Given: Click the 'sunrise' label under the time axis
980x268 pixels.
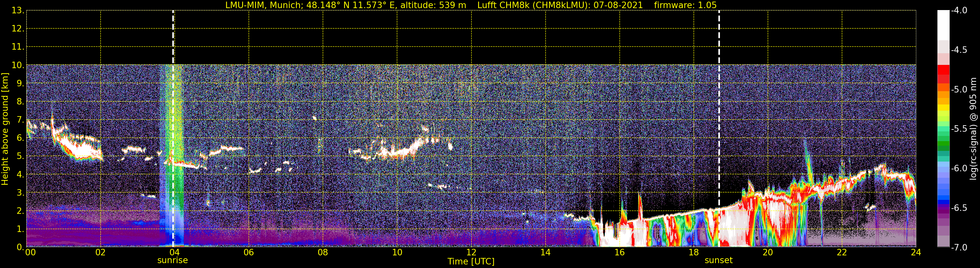Looking at the screenshot, I should [x=173, y=261].
